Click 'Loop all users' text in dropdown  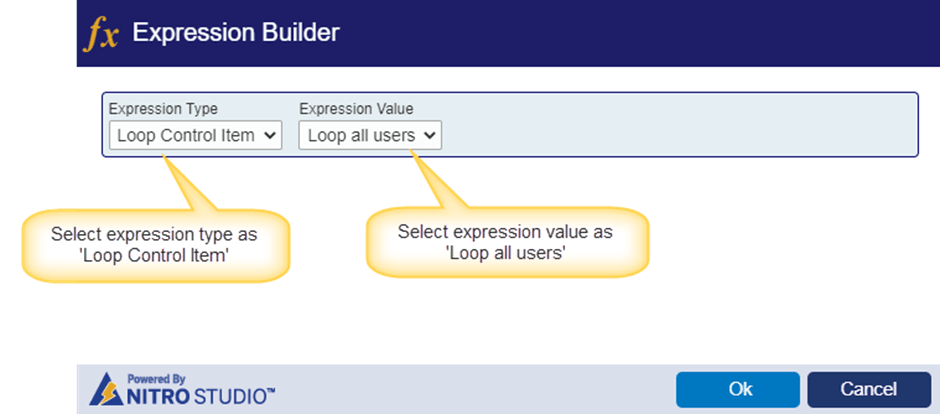click(x=361, y=136)
